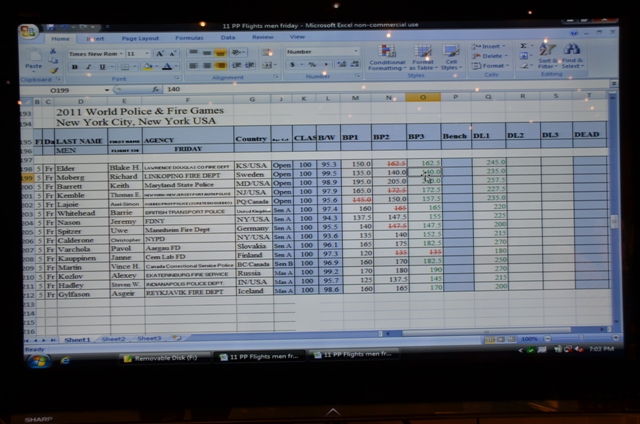Click the Shrink Font icon
The width and height of the screenshot is (640, 424).
pos(173,53)
